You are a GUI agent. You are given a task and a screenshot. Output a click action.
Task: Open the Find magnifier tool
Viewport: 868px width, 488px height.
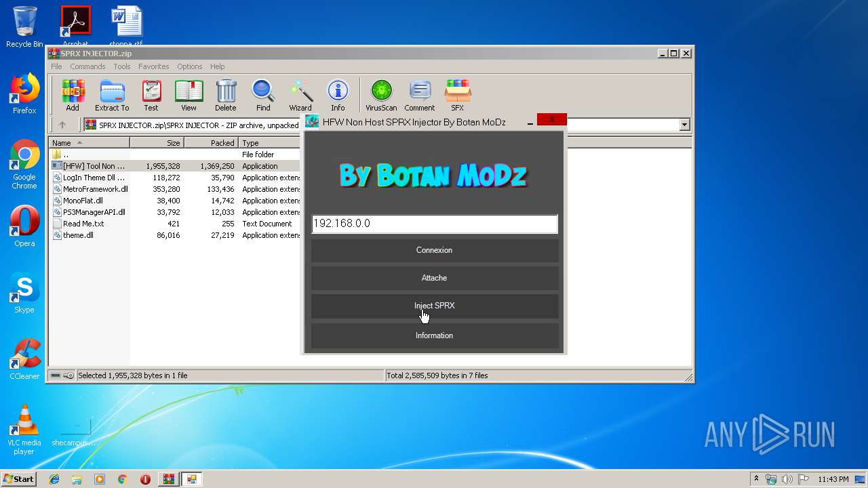point(263,95)
